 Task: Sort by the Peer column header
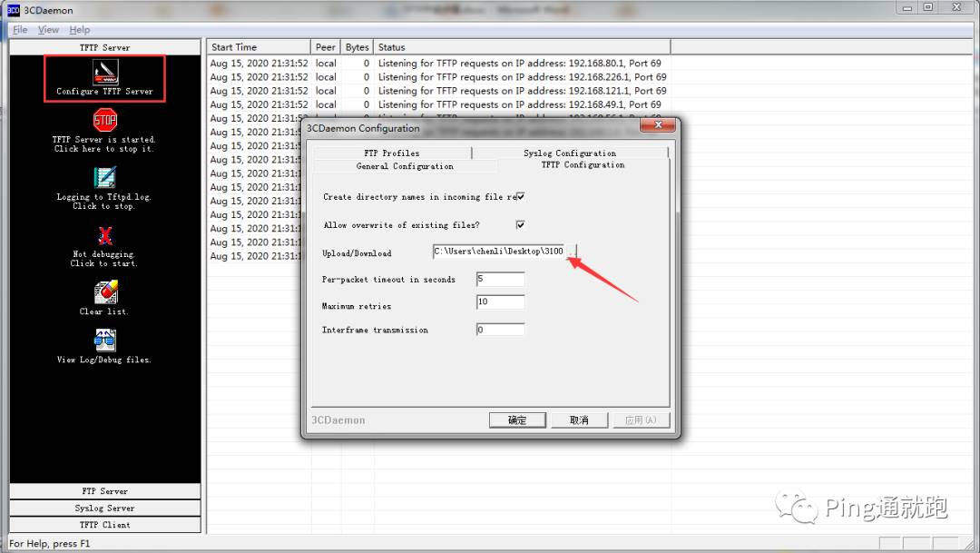click(326, 47)
